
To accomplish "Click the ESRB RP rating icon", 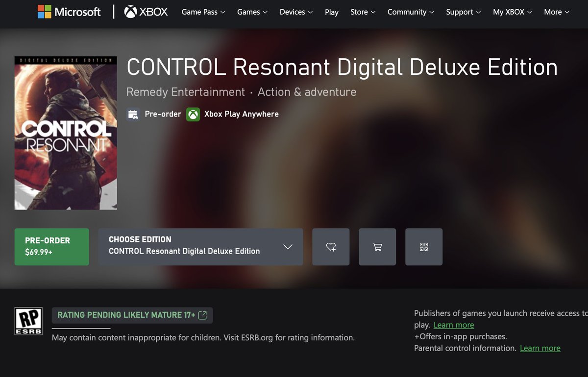I will coord(28,321).
